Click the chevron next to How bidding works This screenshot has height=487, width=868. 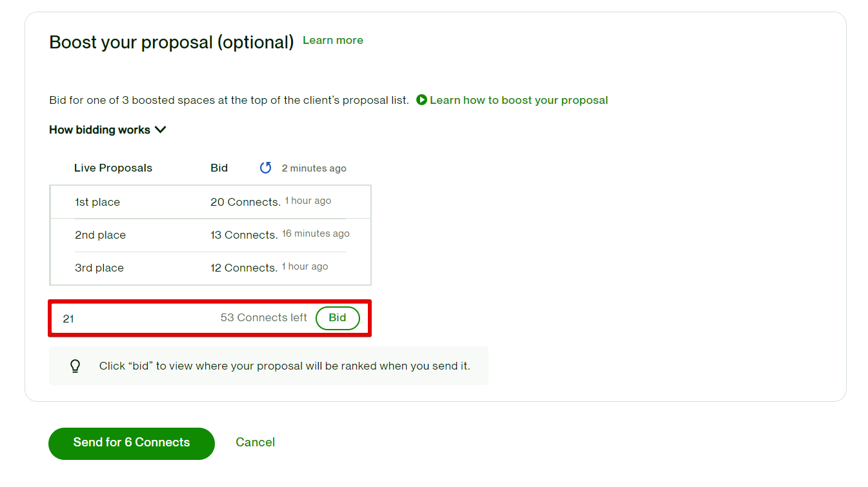(161, 129)
